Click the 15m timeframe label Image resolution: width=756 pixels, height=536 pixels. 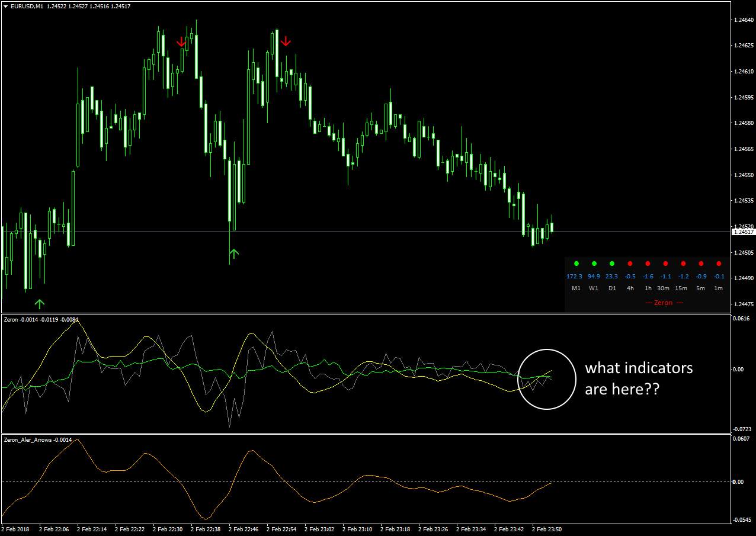681,288
